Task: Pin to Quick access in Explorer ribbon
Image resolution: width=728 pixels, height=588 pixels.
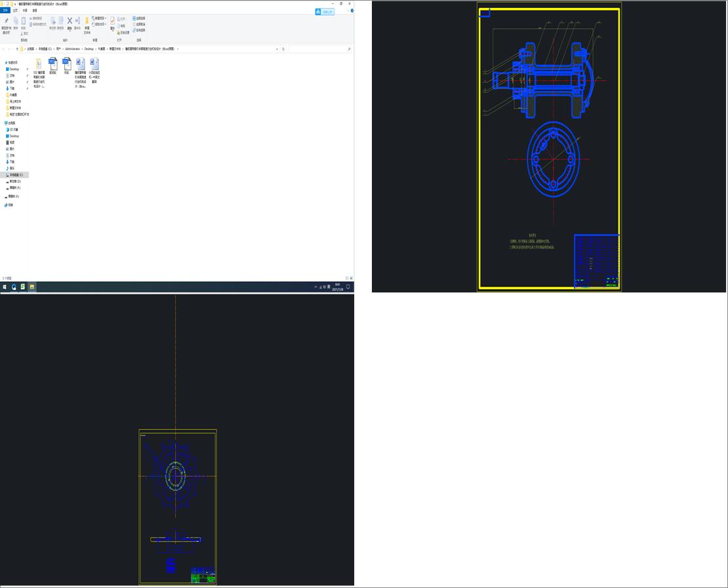Action: click(6, 26)
